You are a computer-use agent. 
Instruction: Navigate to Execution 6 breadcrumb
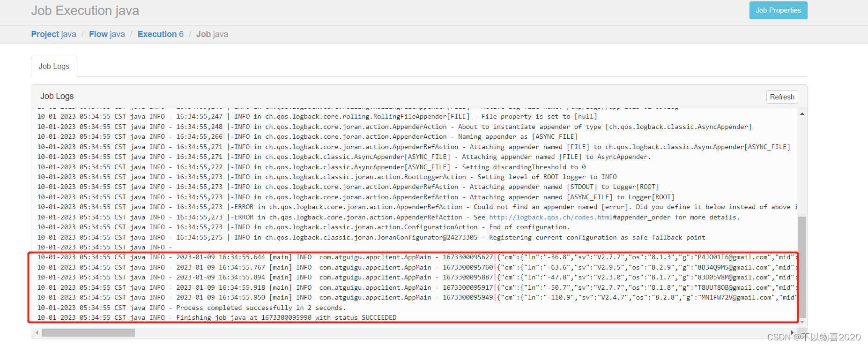click(x=161, y=34)
